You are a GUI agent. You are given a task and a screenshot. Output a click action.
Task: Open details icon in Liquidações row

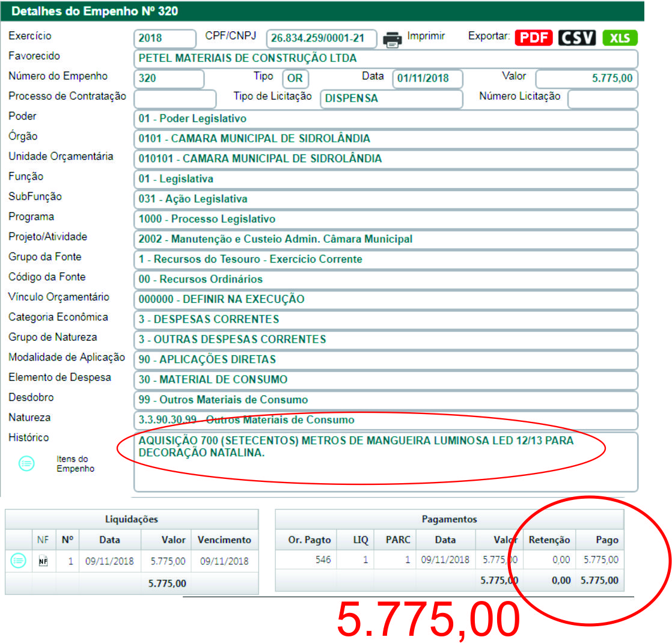19,561
